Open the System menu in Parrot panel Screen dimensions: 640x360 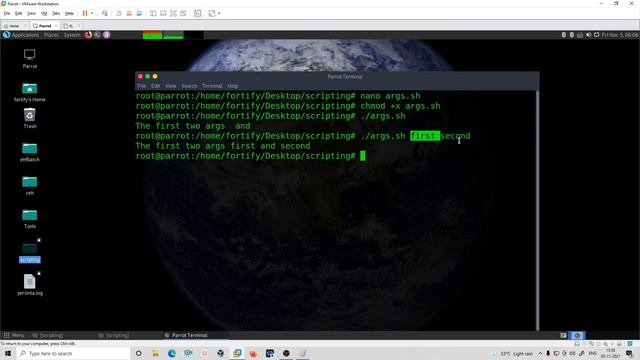[72, 35]
